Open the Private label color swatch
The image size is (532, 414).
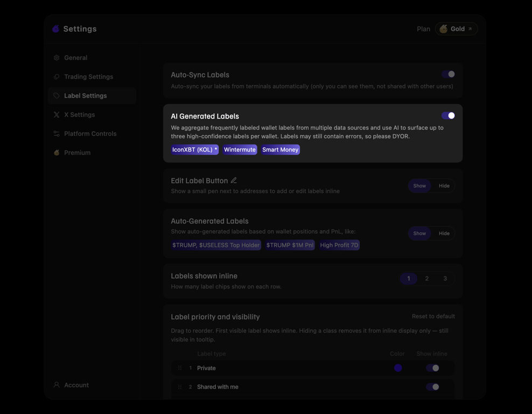point(398,368)
